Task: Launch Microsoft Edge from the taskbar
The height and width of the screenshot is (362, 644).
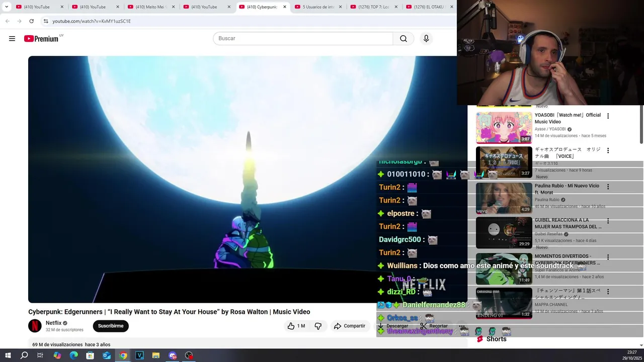Action: 73,355
